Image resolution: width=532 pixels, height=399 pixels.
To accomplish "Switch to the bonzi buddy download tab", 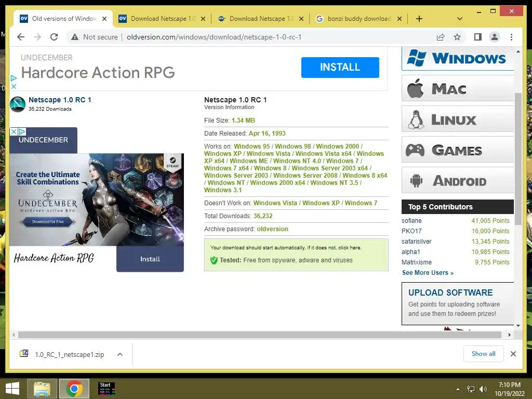I will point(358,19).
